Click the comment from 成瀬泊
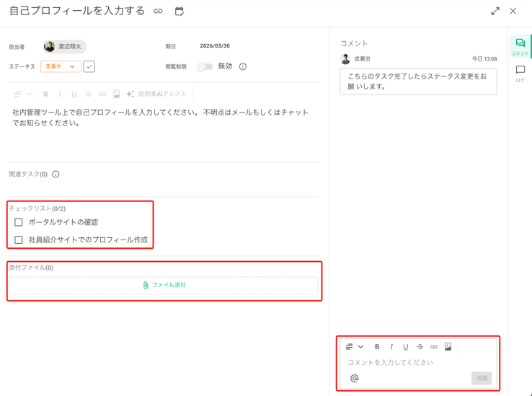 click(x=418, y=82)
